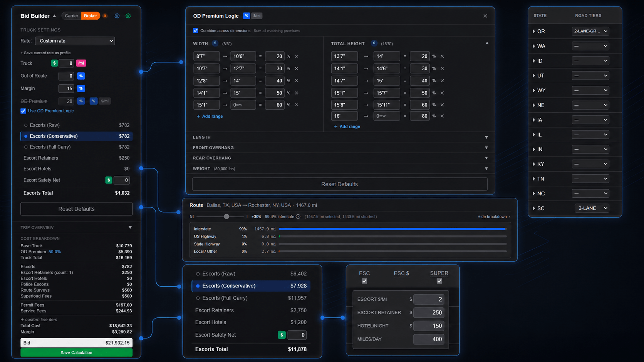The height and width of the screenshot is (362, 644).
Task: Click the Truck rate input field
Action: (x=66, y=63)
